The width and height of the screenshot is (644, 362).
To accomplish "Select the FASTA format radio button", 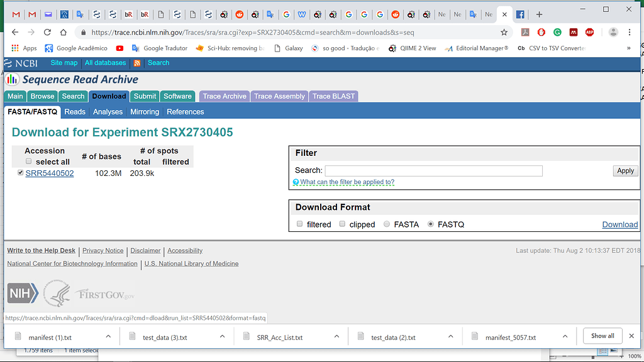I will [387, 224].
